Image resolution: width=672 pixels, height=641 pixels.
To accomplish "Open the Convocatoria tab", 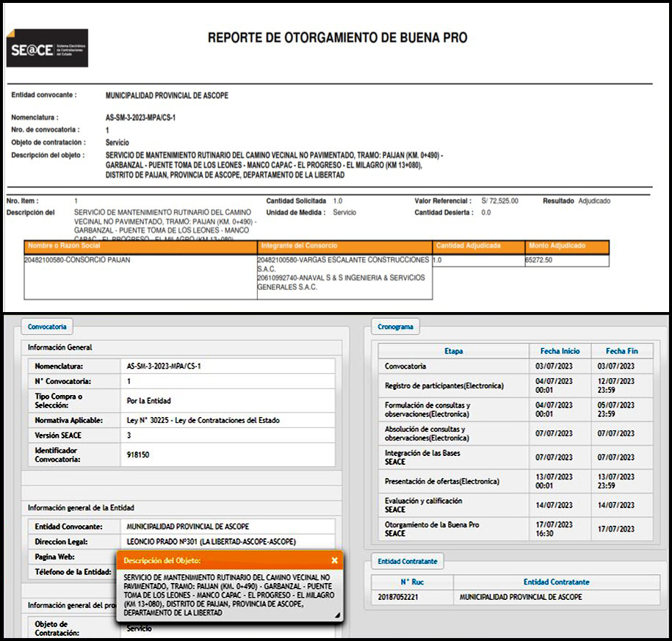I will 47,327.
